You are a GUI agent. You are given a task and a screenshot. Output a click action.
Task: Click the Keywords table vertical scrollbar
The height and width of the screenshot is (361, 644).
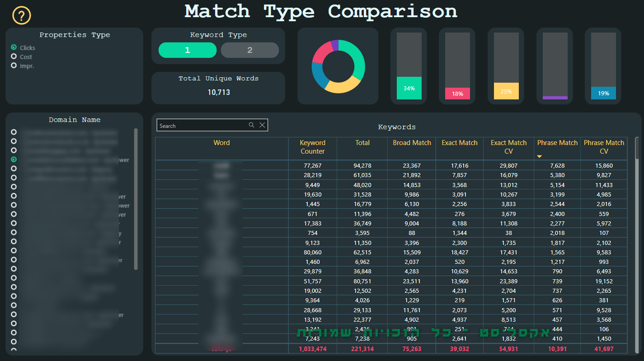(x=637, y=148)
